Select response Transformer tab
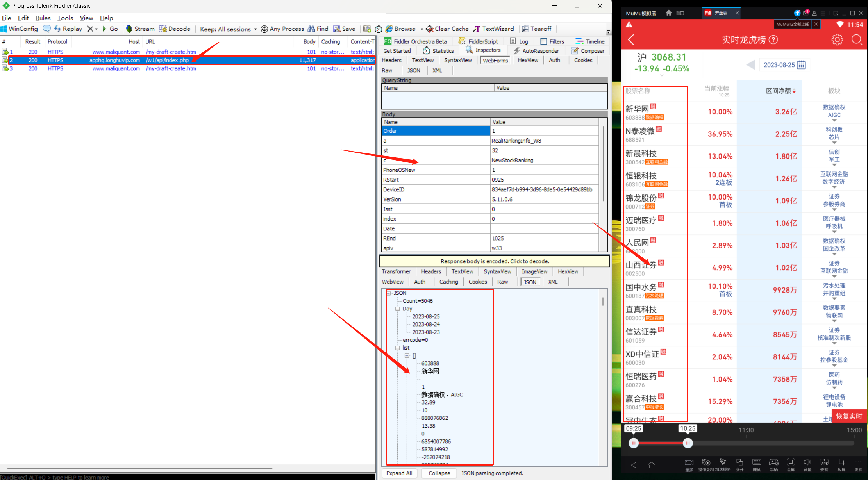The width and height of the screenshot is (868, 480). point(396,271)
